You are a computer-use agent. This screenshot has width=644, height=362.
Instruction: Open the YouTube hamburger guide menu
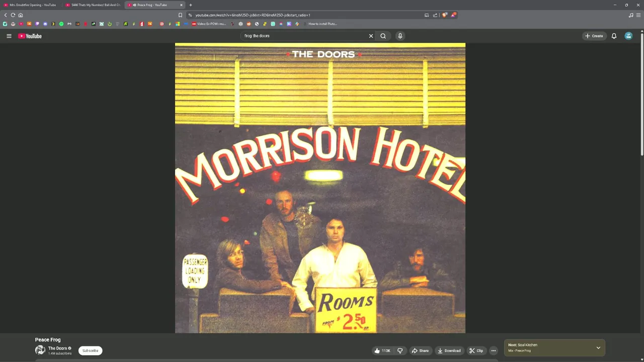click(x=9, y=36)
